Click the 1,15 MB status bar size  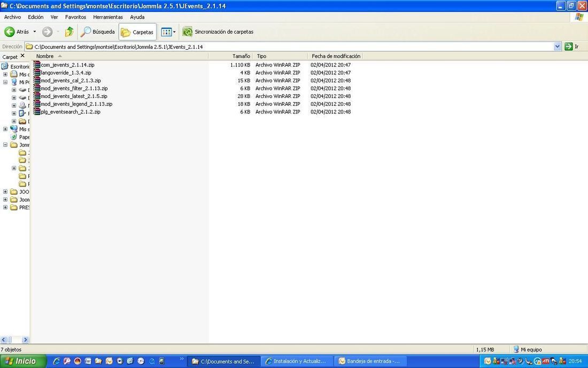click(x=485, y=350)
